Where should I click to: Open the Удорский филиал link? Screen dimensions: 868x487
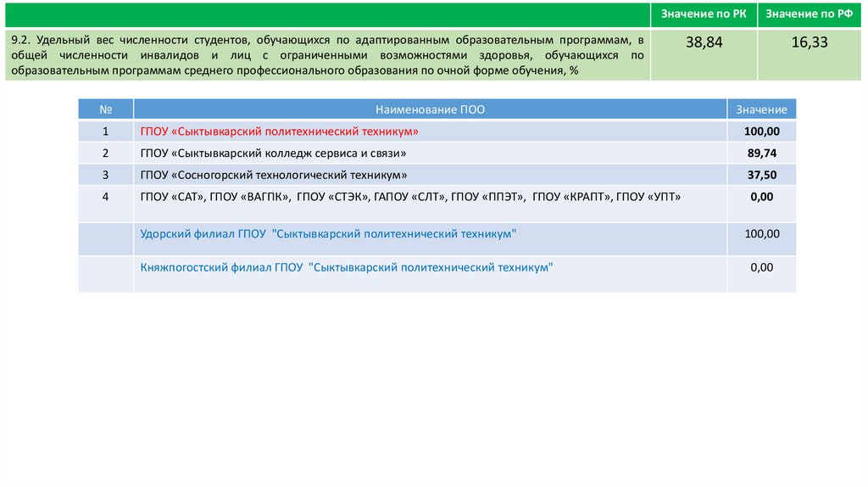328,233
